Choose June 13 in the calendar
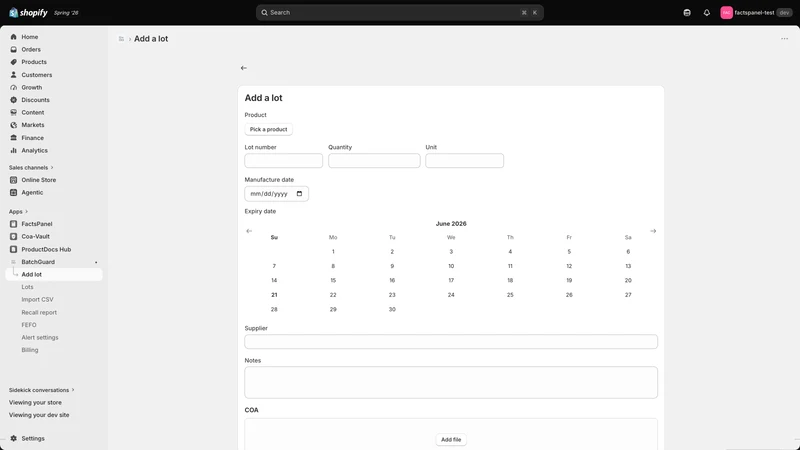Image resolution: width=800 pixels, height=450 pixels. tap(628, 266)
